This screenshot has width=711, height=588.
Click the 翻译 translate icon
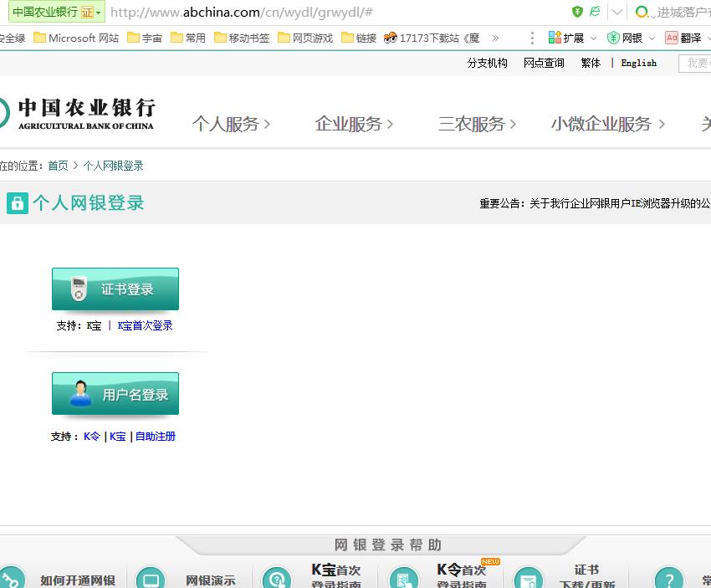672,38
